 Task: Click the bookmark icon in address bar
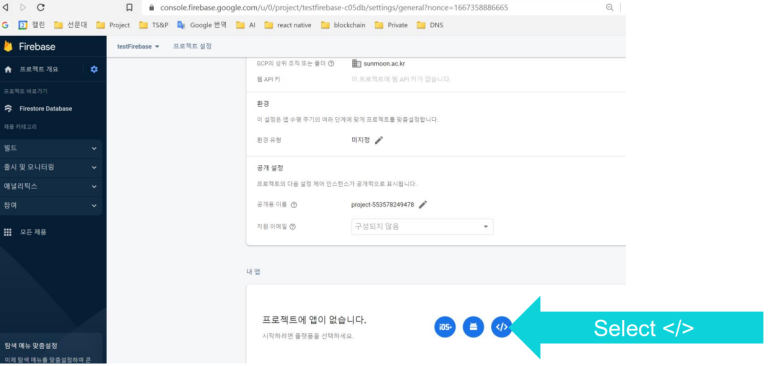[129, 7]
